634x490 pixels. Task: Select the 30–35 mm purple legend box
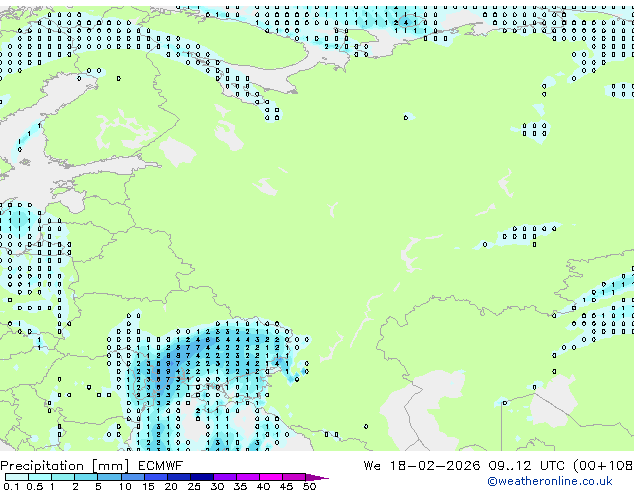(x=224, y=477)
